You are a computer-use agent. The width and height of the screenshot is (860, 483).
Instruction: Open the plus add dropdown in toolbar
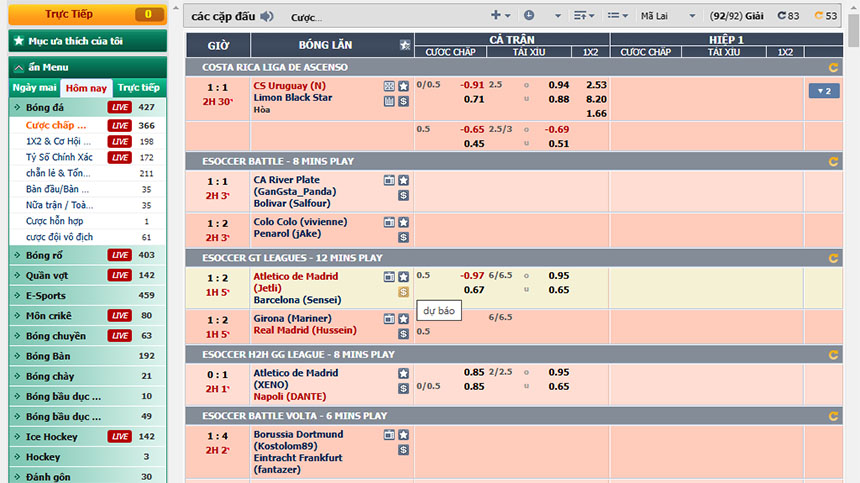[500, 15]
